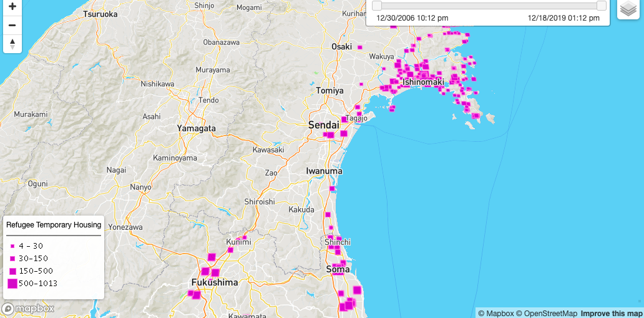
Task: Click the 500-1013 legend square
Action: tap(12, 284)
